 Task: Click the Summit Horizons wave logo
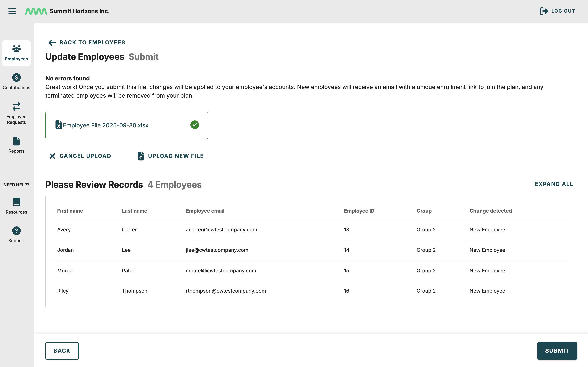tap(36, 11)
